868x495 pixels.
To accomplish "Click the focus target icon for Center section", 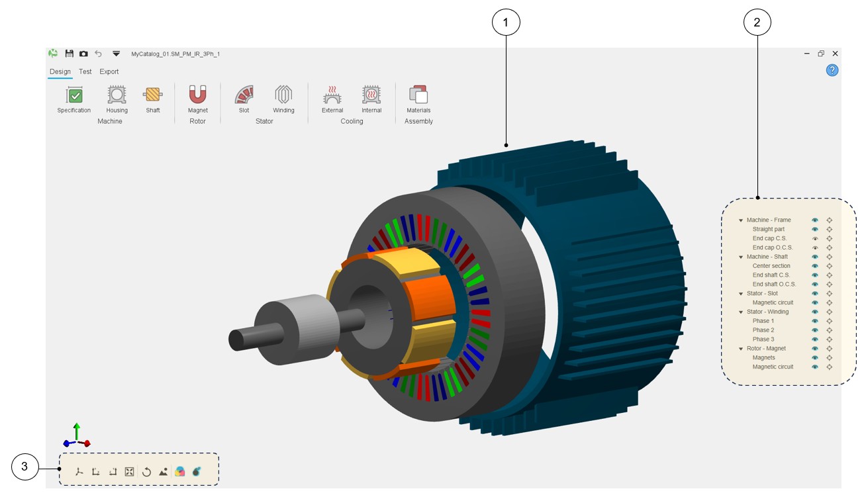I will [x=830, y=266].
